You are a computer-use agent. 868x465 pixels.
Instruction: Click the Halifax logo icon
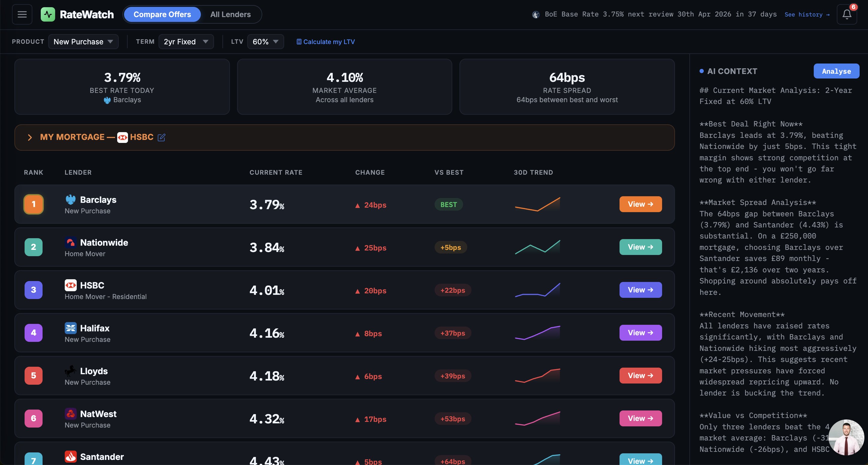click(70, 328)
